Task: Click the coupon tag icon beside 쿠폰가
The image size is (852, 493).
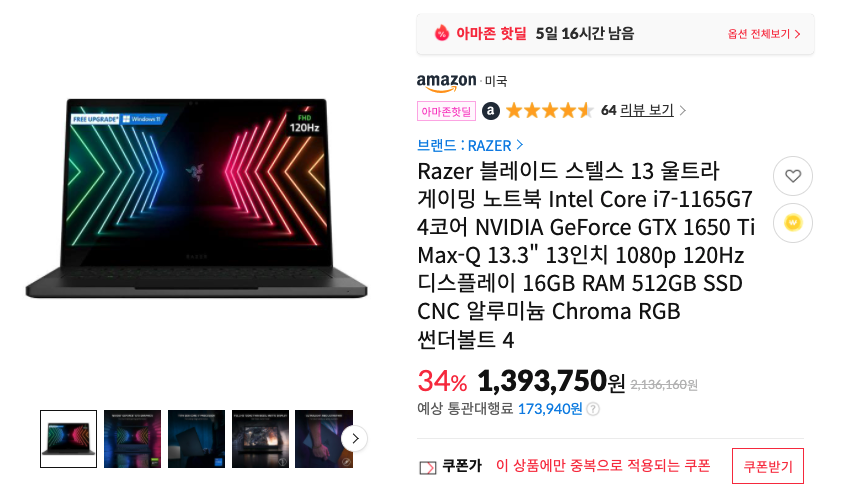Action: (428, 467)
